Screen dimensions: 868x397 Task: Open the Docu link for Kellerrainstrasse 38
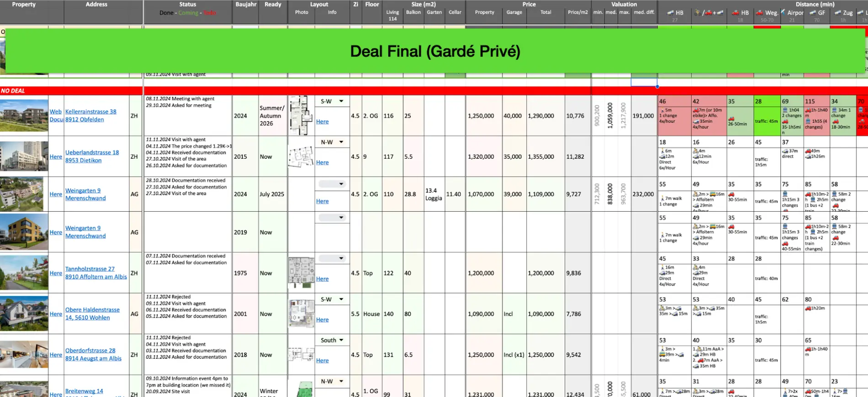[56, 120]
